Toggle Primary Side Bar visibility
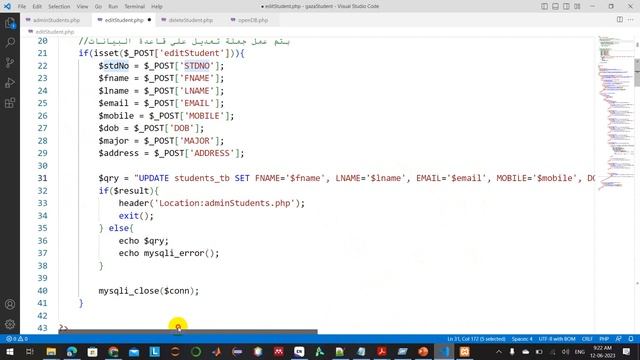The width and height of the screenshot is (640, 360). pos(544,6)
